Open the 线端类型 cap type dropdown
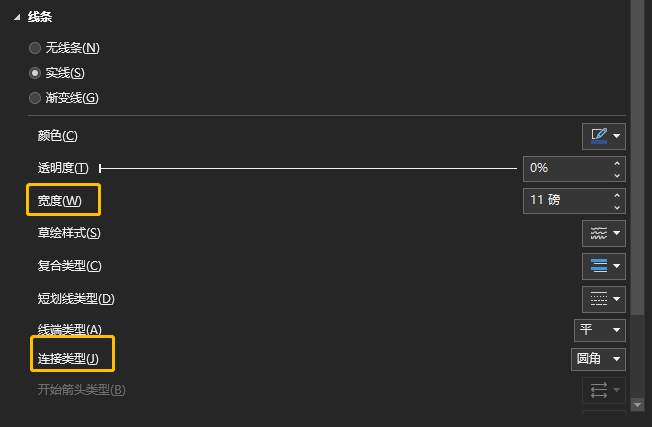Viewport: 652px width, 427px height. [600, 329]
